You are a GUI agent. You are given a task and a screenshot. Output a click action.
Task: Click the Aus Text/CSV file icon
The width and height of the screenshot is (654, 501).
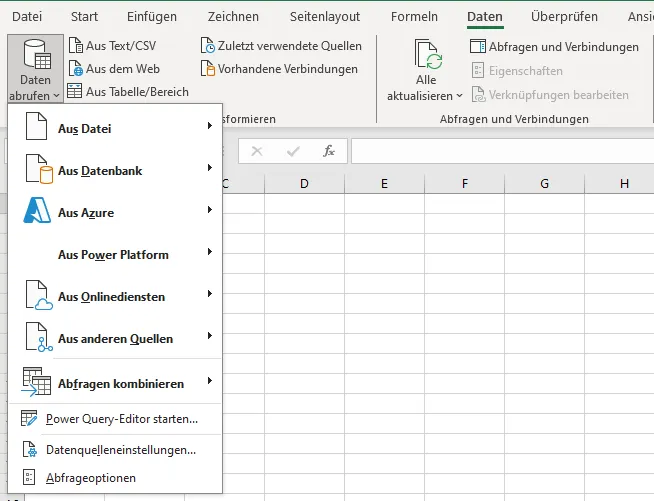pyautogui.click(x=75, y=45)
